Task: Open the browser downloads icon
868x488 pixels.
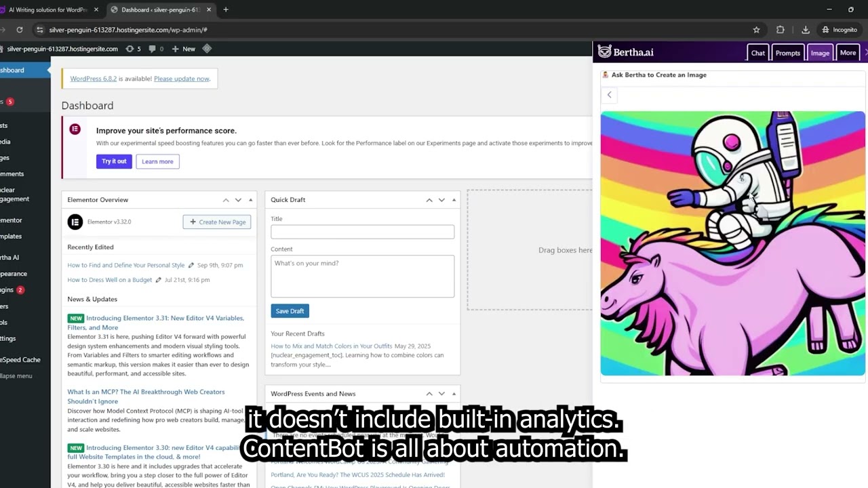Action: pos(806,30)
